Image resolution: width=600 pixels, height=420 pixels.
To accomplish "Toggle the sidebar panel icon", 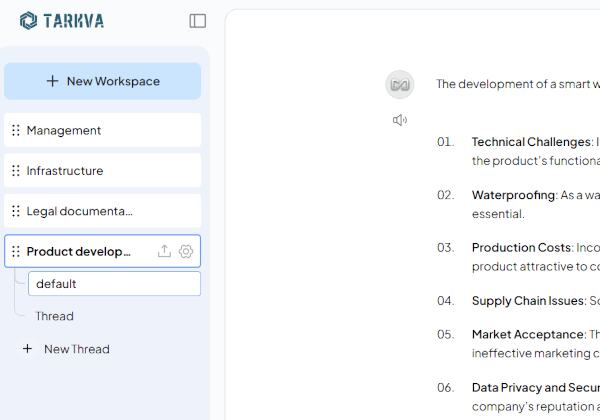I will point(198,21).
